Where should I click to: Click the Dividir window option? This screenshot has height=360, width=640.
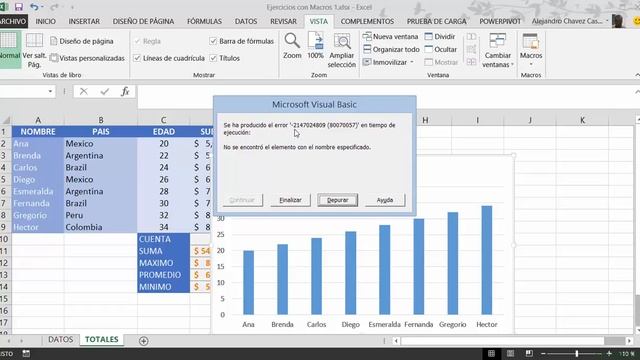(440, 37)
